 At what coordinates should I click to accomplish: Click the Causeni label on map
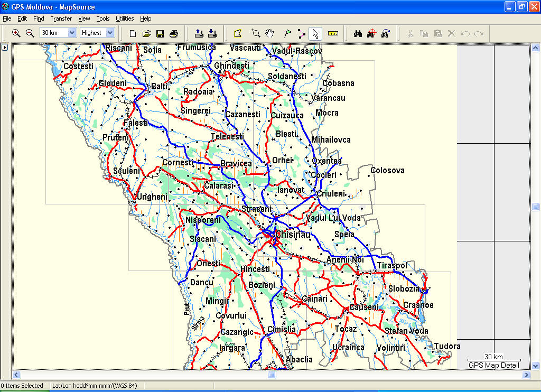364,307
